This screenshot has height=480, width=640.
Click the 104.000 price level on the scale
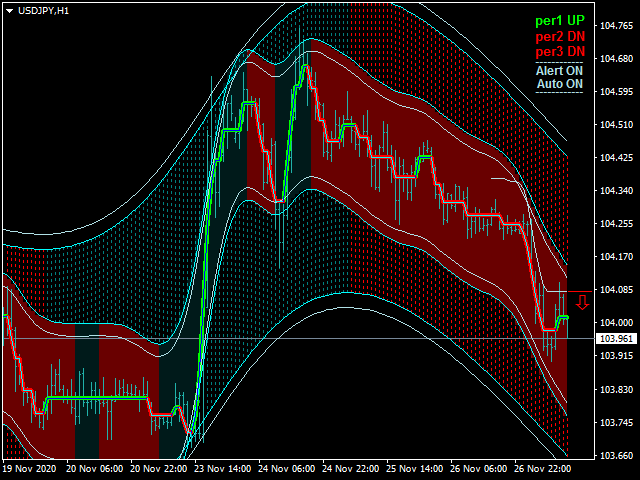tap(613, 323)
